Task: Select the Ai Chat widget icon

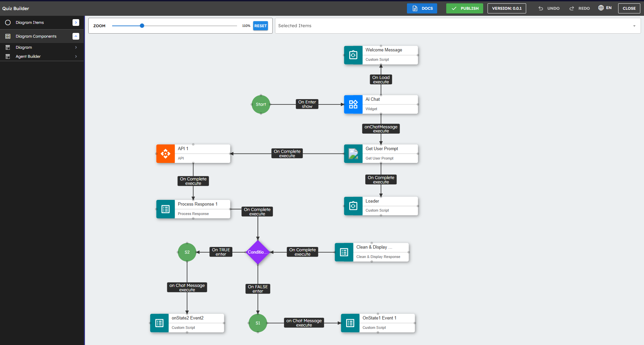Action: 353,104
